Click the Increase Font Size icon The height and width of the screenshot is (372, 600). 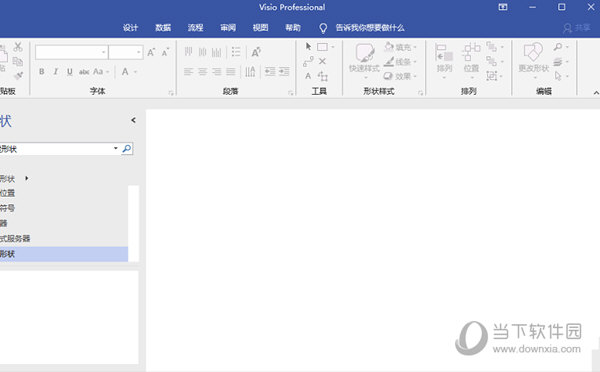click(151, 52)
